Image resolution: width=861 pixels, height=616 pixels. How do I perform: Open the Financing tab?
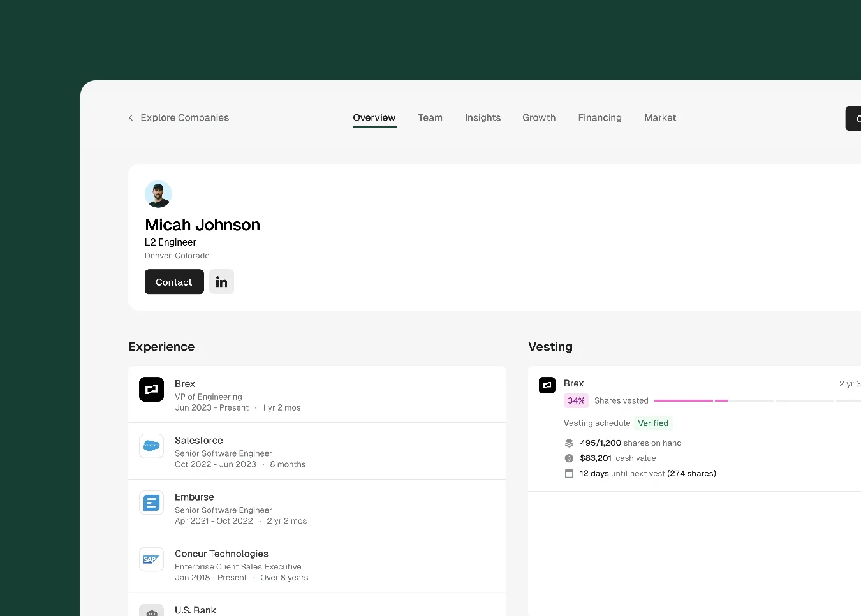click(x=600, y=117)
